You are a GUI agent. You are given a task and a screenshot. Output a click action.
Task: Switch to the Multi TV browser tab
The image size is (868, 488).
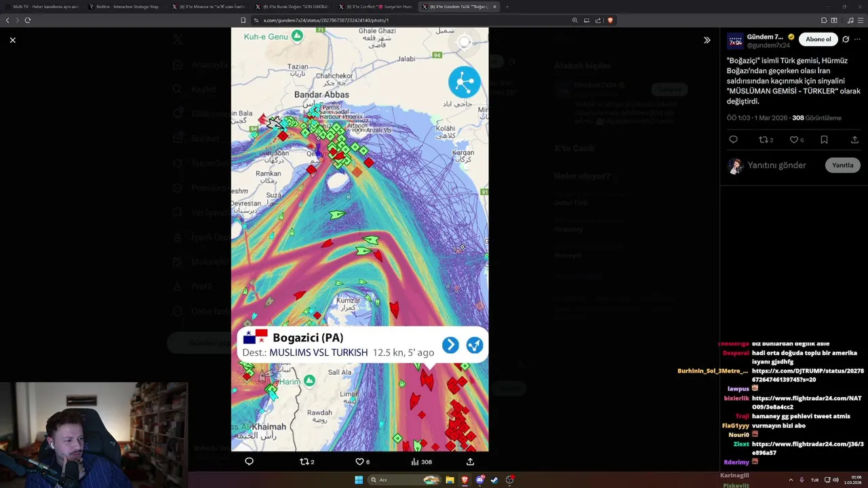click(x=42, y=6)
